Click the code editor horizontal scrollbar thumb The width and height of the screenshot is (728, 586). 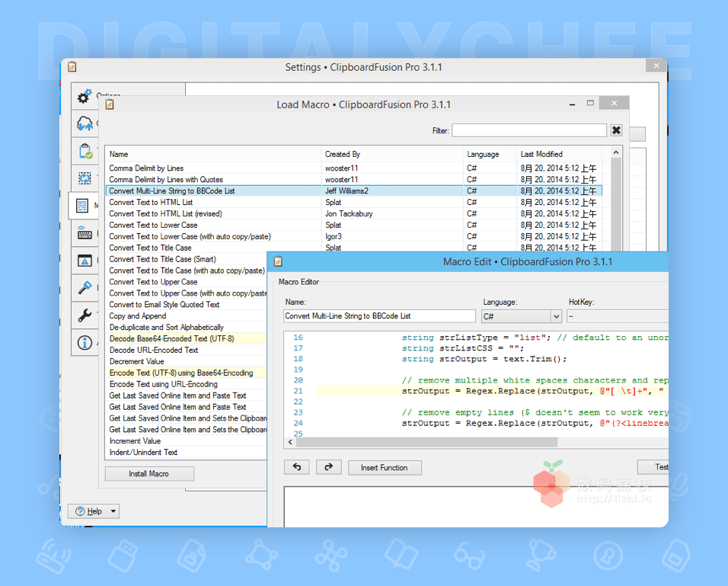tap(426, 442)
